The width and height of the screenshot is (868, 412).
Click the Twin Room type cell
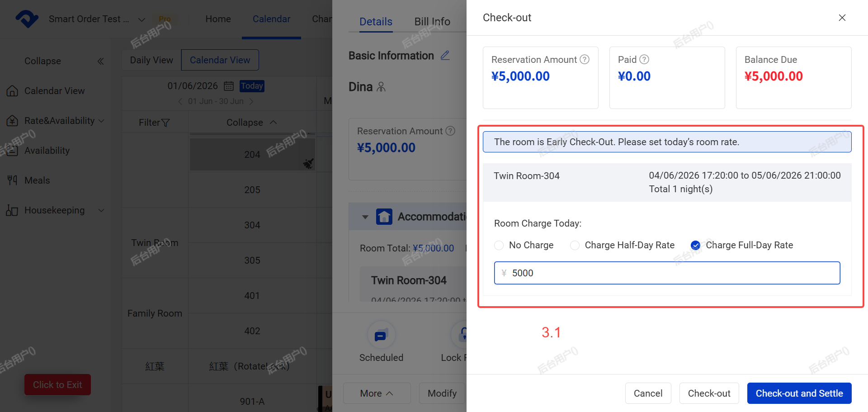(155, 243)
